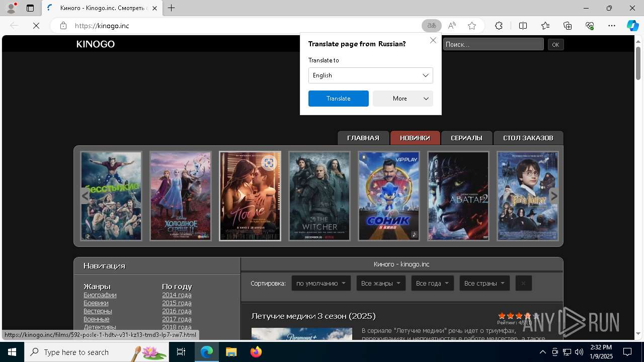This screenshot has width=644, height=362.
Task: Open Read aloud icon in address bar
Action: pyautogui.click(x=452, y=26)
